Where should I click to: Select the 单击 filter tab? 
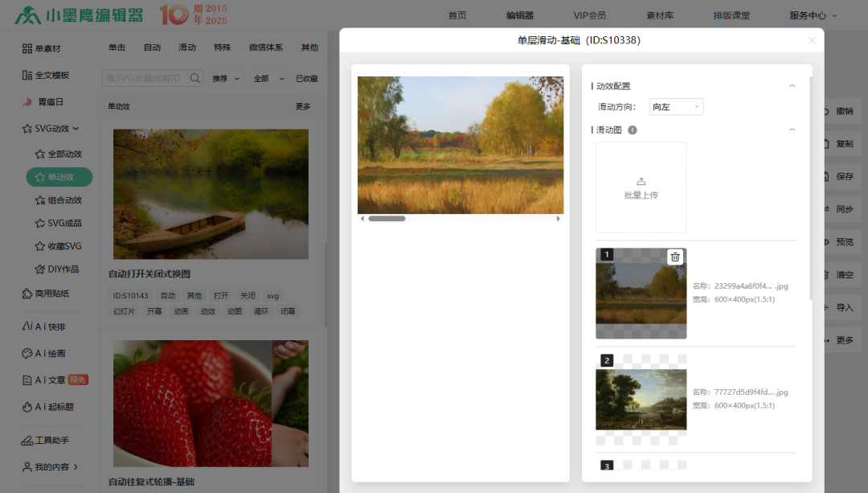117,47
